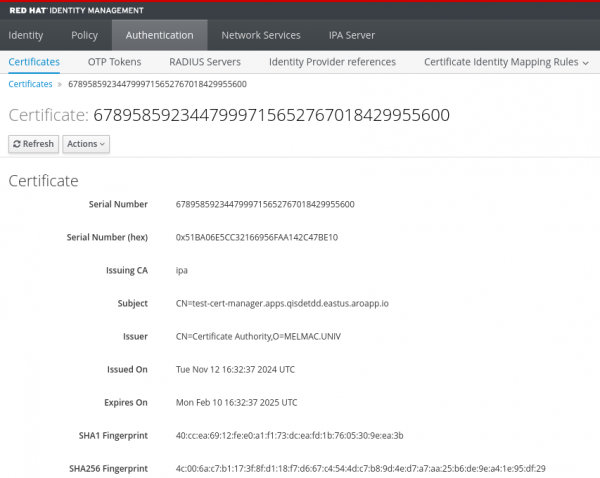Viewport: 600px width, 478px height.
Task: Switch to the OTP Tokens tab
Action: click(115, 62)
